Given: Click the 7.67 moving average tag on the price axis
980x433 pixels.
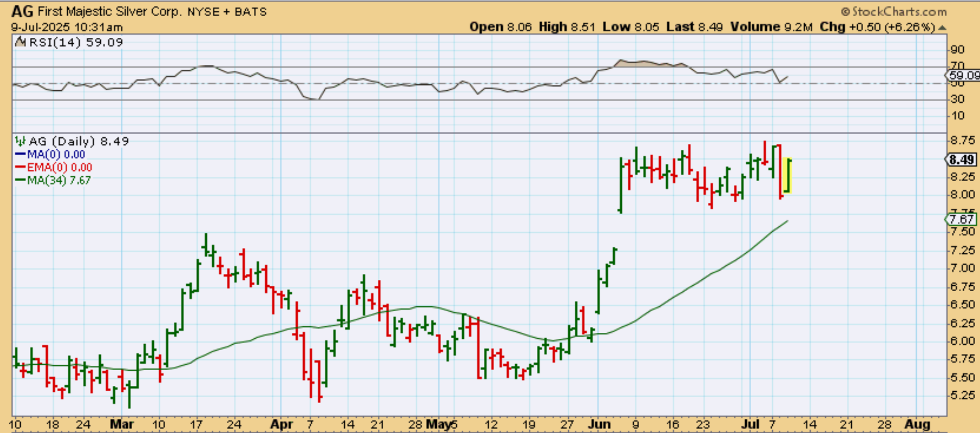Looking at the screenshot, I should tap(961, 219).
